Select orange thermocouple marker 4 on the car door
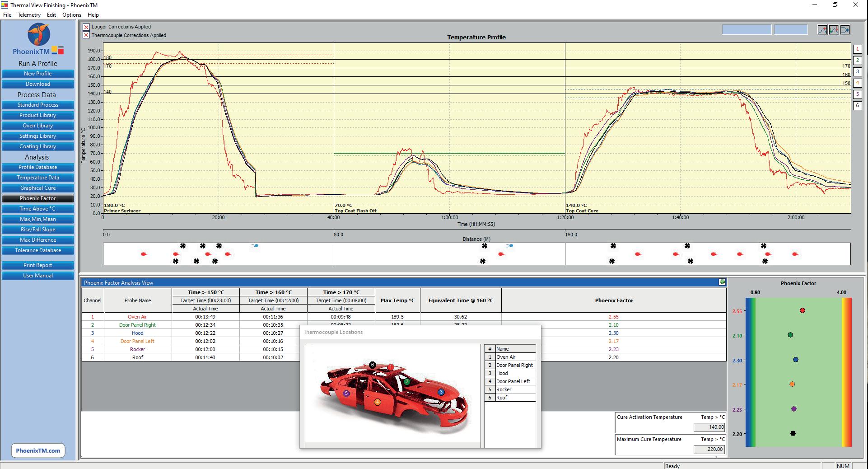Viewport: 868px width, 469px height. click(377, 402)
